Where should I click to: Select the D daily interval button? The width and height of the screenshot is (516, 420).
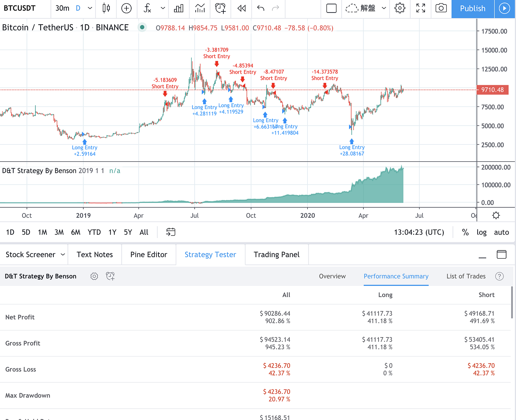coord(78,8)
